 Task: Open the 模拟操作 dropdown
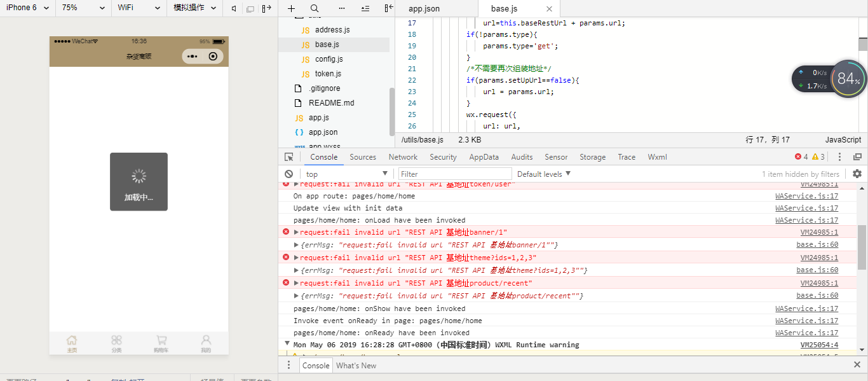point(195,8)
